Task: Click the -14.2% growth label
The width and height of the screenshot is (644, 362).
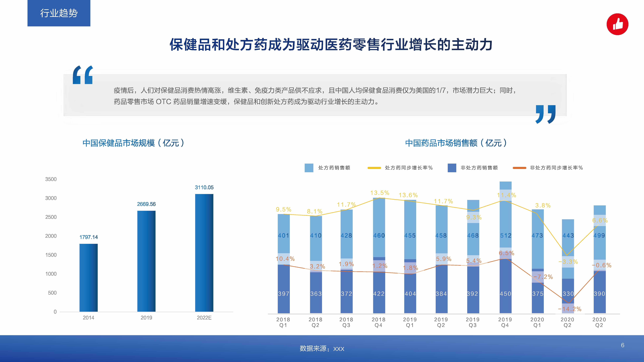Action: (x=570, y=309)
